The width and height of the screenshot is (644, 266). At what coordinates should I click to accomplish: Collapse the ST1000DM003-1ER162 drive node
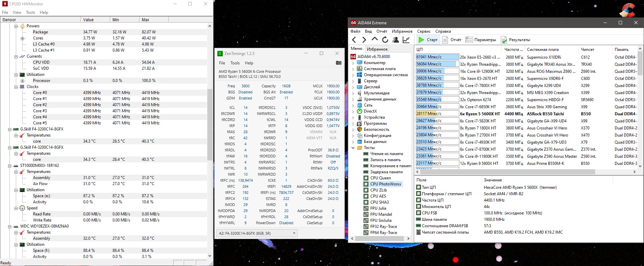(x=9, y=166)
